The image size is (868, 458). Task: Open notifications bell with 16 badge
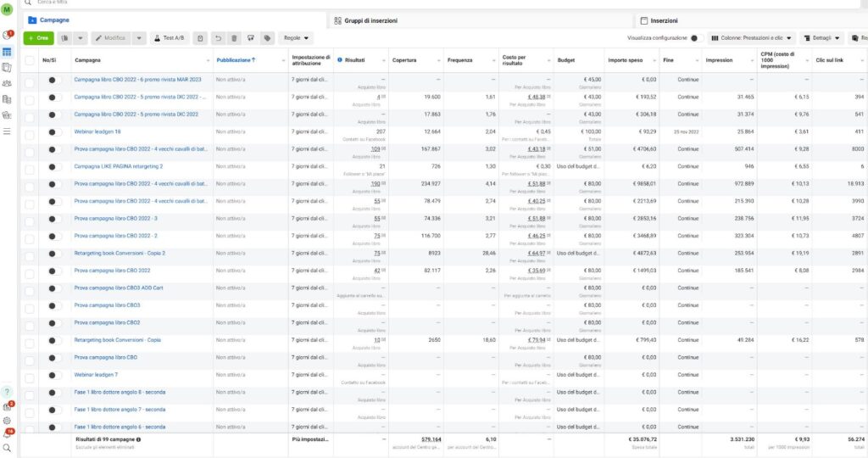[8, 433]
